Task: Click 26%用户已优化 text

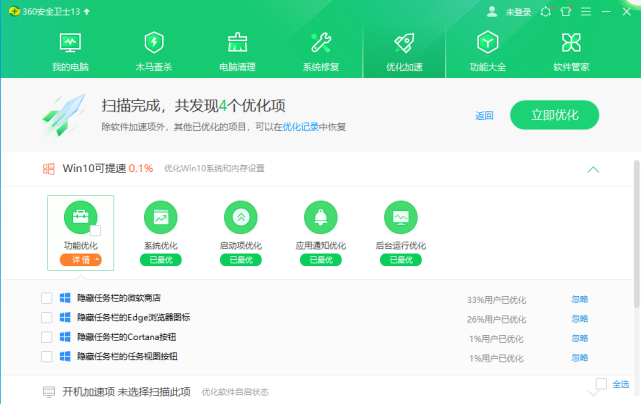Action: (x=496, y=319)
